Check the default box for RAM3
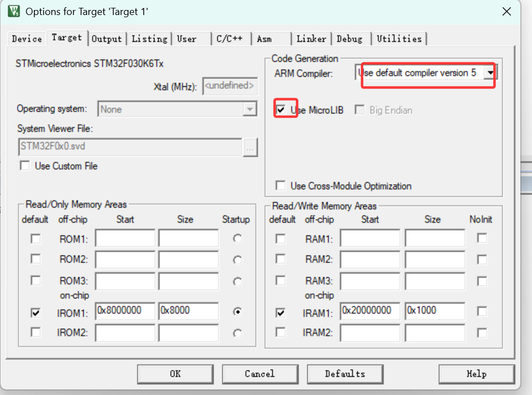This screenshot has height=395, width=532. pyautogui.click(x=280, y=281)
